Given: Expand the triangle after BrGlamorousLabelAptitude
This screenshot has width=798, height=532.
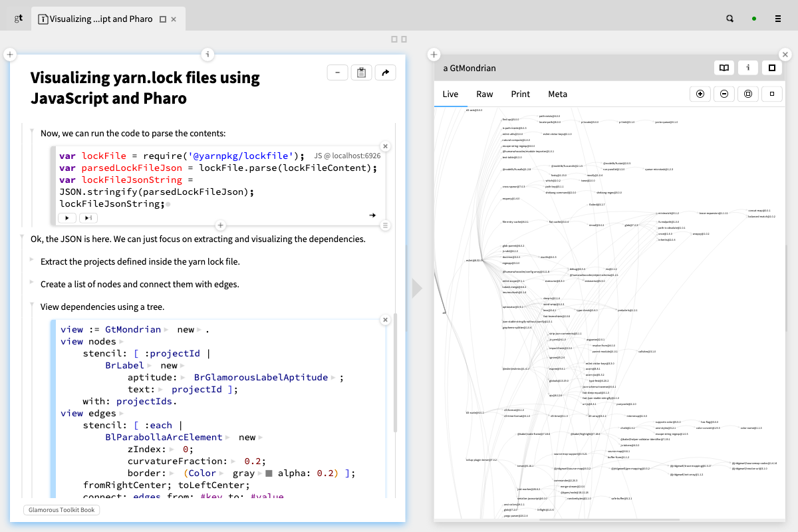Looking at the screenshot, I should (333, 378).
